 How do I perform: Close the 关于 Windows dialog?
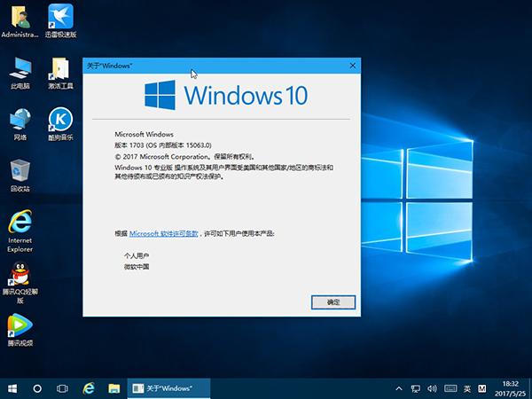(352, 66)
